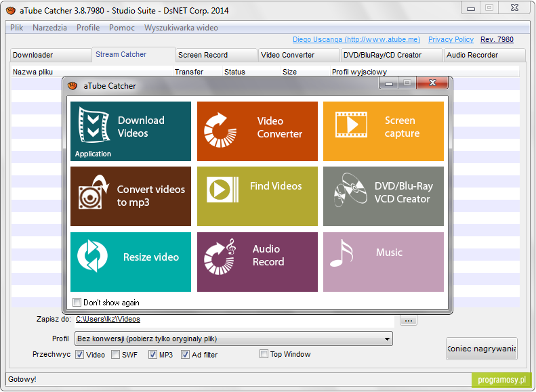Image resolution: width=536 pixels, height=392 pixels.
Task: Click the Music note icon
Action: (341, 253)
